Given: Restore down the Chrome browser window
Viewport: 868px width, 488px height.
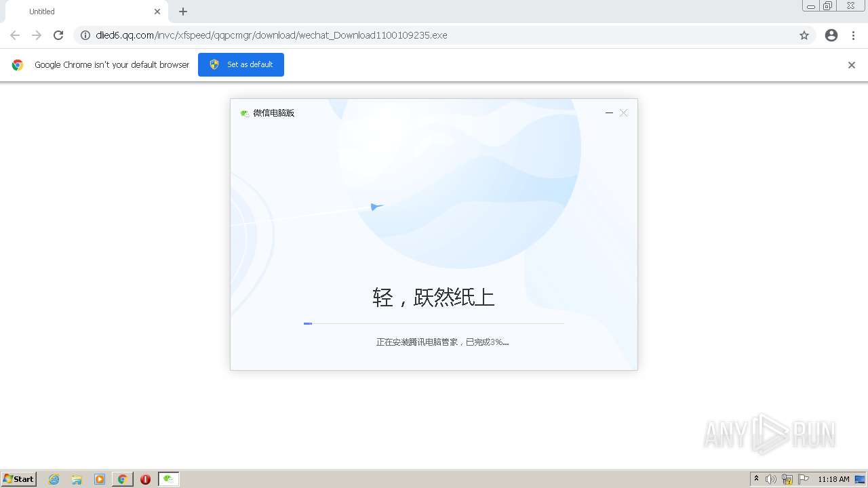Looking at the screenshot, I should [x=828, y=6].
